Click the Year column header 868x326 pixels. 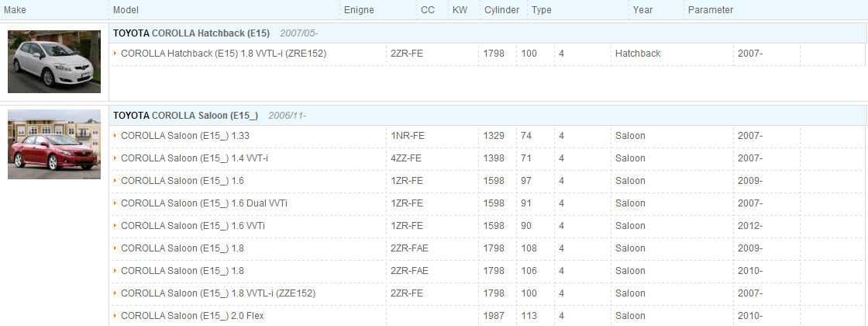642,10
